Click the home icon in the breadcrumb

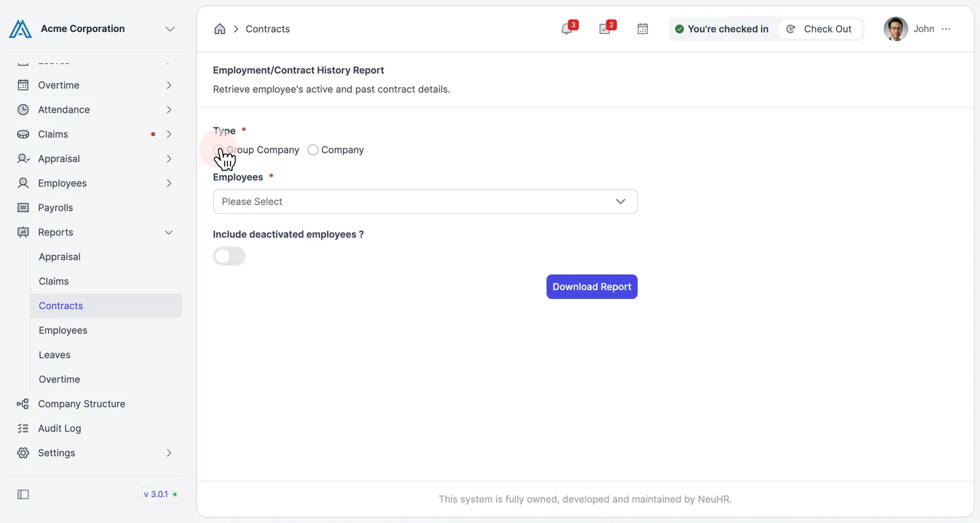click(220, 29)
